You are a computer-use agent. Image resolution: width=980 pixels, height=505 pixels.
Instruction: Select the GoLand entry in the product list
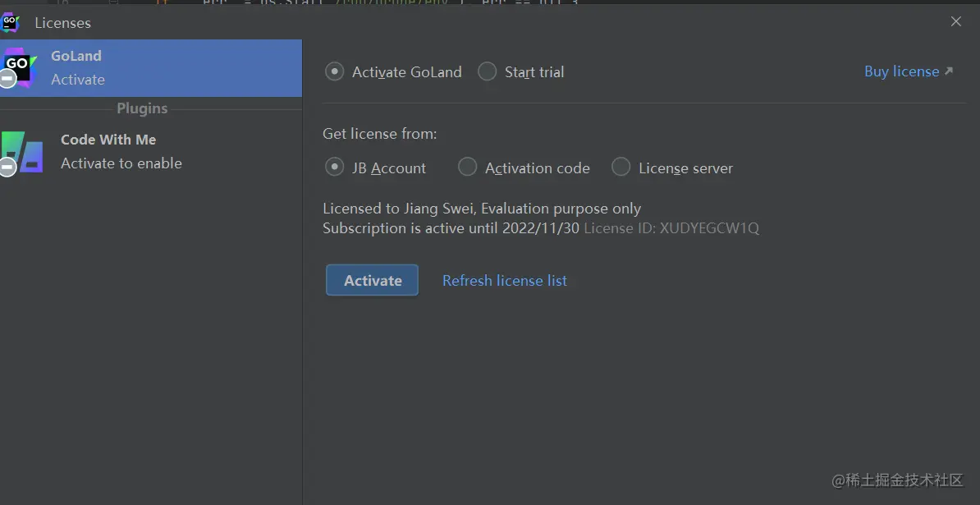pyautogui.click(x=151, y=68)
